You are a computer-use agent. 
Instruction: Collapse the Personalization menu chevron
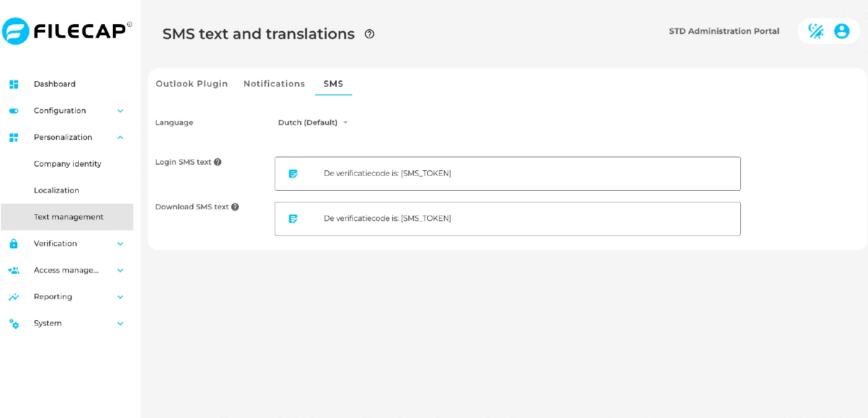click(x=120, y=137)
